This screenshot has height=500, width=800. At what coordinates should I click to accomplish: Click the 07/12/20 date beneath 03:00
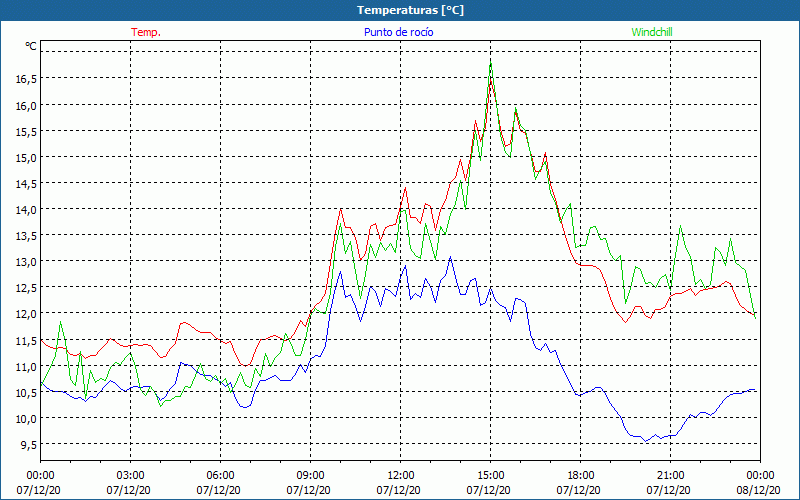pos(129,490)
